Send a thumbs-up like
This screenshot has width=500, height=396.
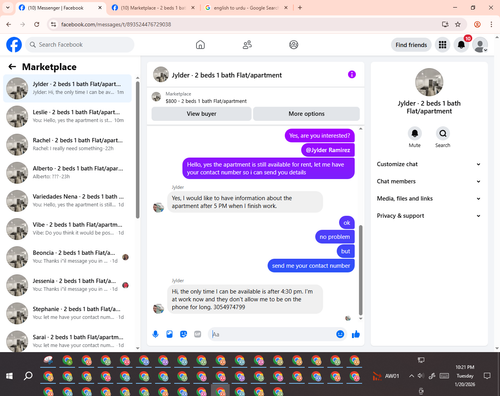pos(356,334)
